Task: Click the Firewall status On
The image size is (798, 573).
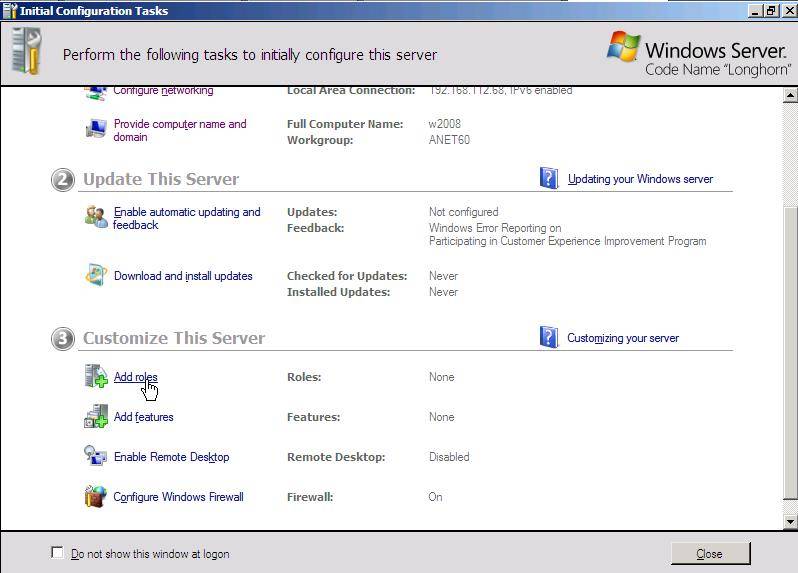Action: pos(435,497)
